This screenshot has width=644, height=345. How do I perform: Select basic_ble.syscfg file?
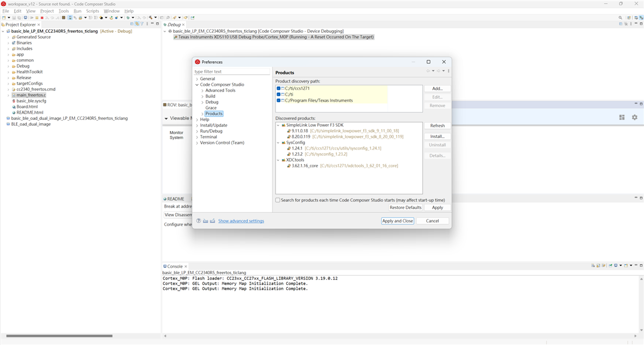(x=31, y=101)
